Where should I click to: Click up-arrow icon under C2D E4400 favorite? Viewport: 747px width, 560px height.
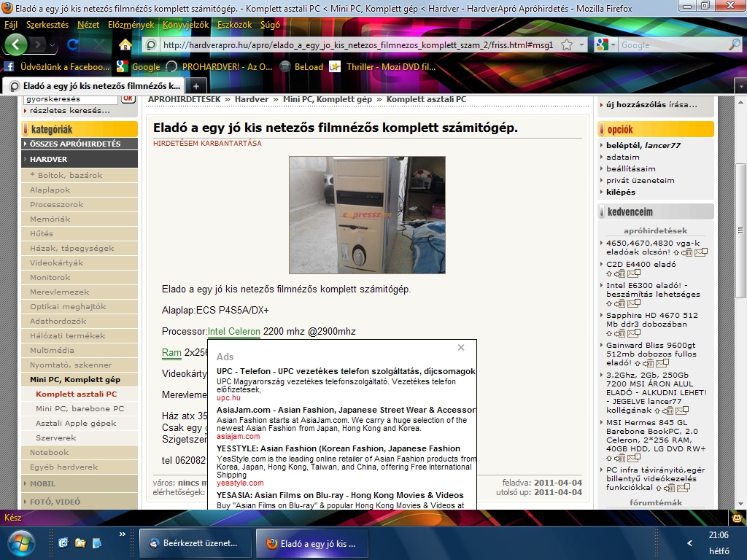click(x=609, y=274)
